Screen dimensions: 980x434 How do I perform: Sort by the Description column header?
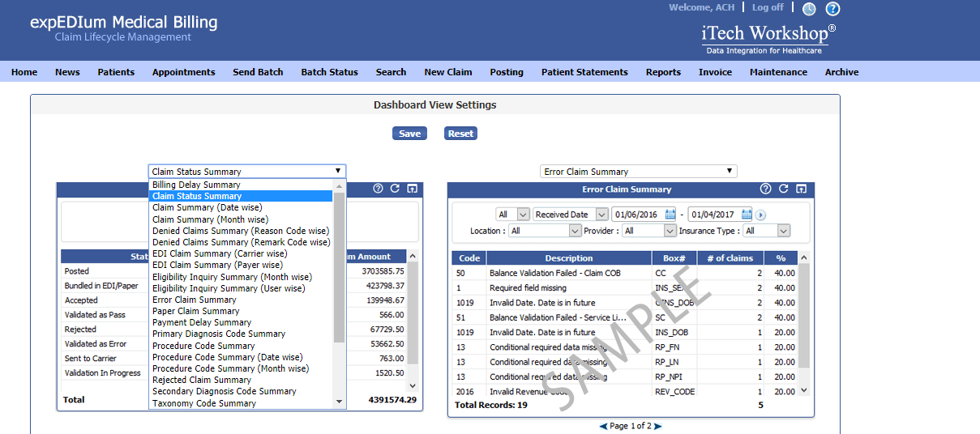pos(569,258)
